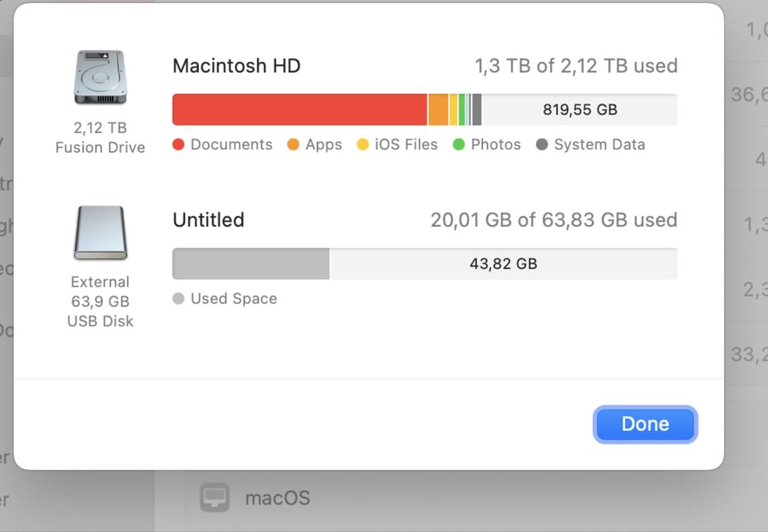Click the 819,55 GB free space area
Image resolution: width=768 pixels, height=532 pixels.
pos(580,110)
